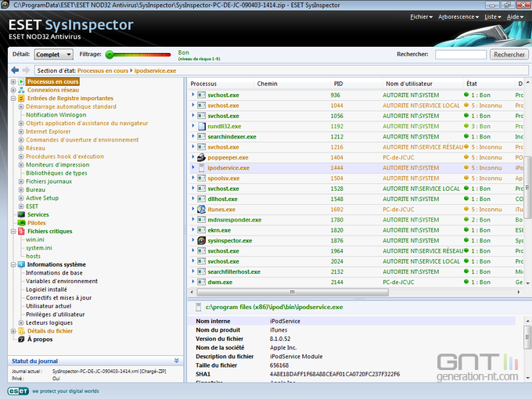Click the Rechercher button
This screenshot has height=399, width=532.
(509, 54)
